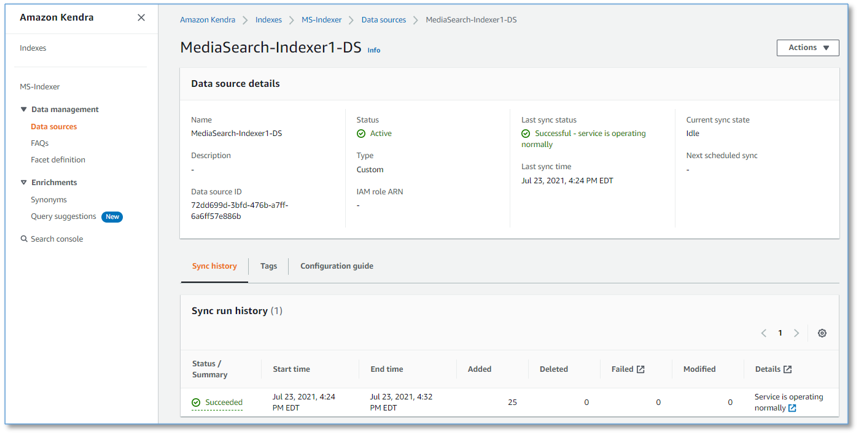The width and height of the screenshot is (857, 433).
Task: Click the Succeeded status link
Action: coord(224,402)
